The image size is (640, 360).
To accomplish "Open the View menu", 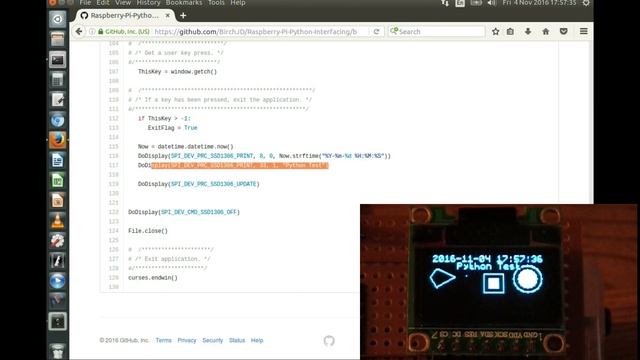I will (122, 3).
